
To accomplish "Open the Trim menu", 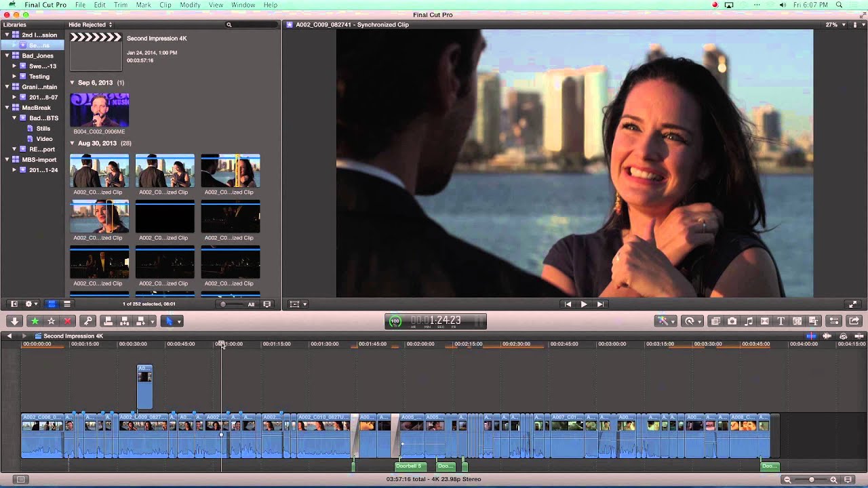I will [121, 5].
